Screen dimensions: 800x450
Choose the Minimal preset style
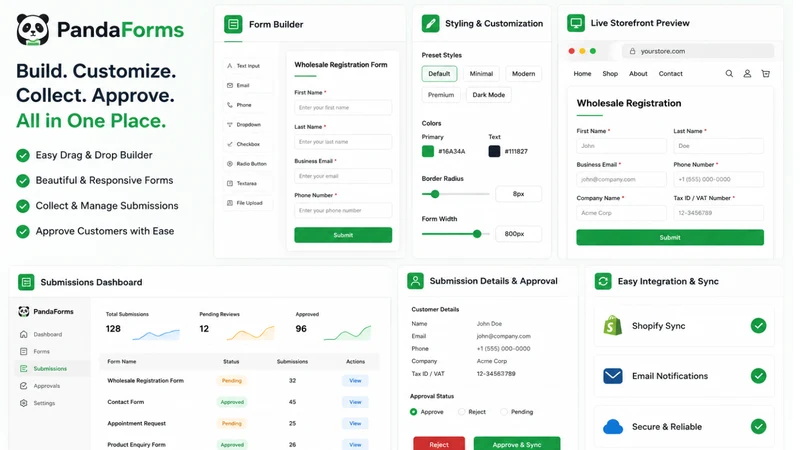tap(481, 73)
